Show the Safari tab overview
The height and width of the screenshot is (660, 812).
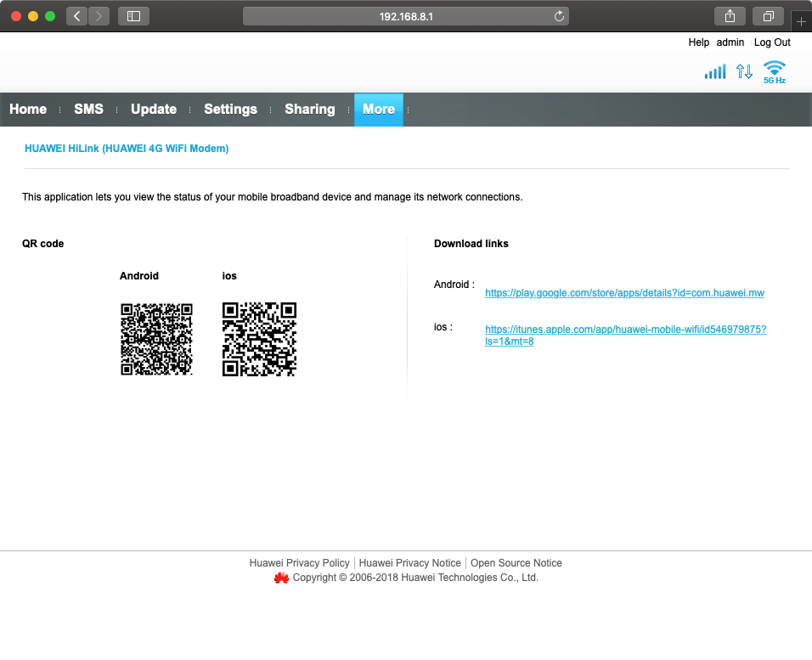click(x=768, y=16)
